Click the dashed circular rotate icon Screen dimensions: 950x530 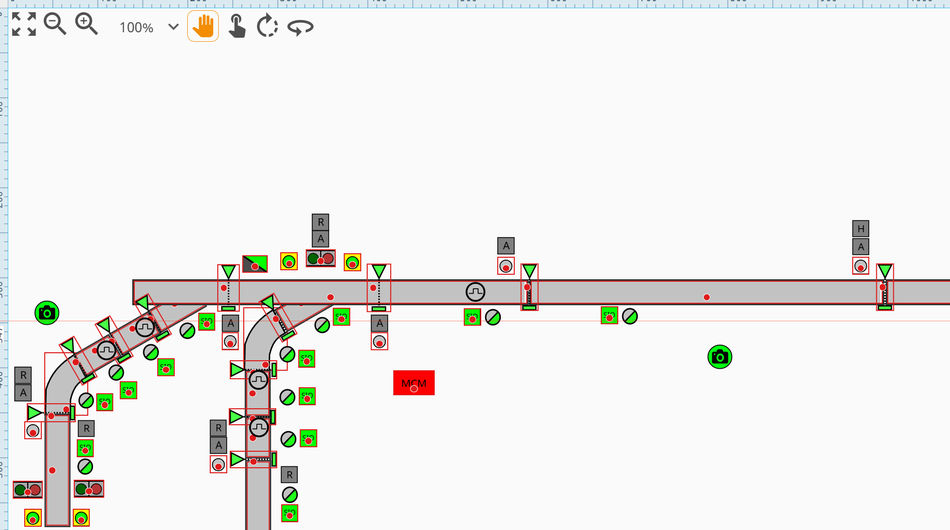click(x=267, y=27)
